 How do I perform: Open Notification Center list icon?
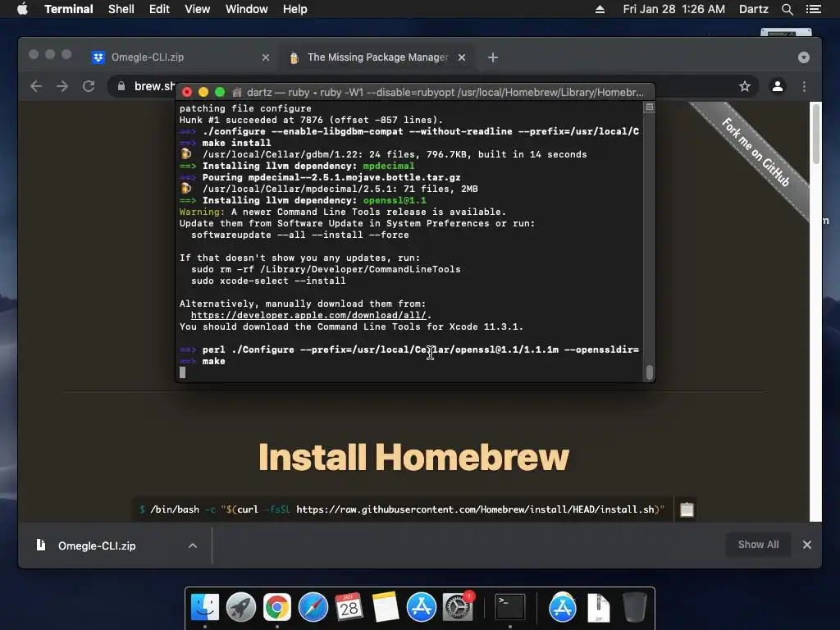pos(813,9)
